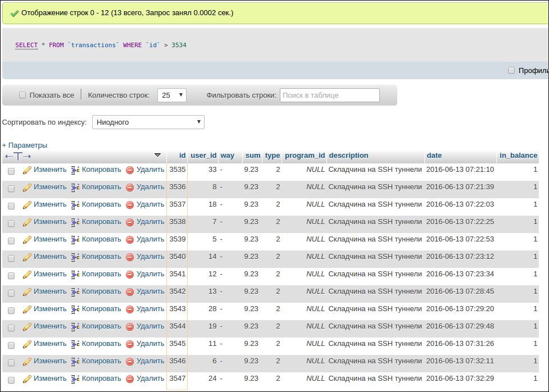
Task: Click the copy icon for row 3547
Action: pyautogui.click(x=75, y=379)
